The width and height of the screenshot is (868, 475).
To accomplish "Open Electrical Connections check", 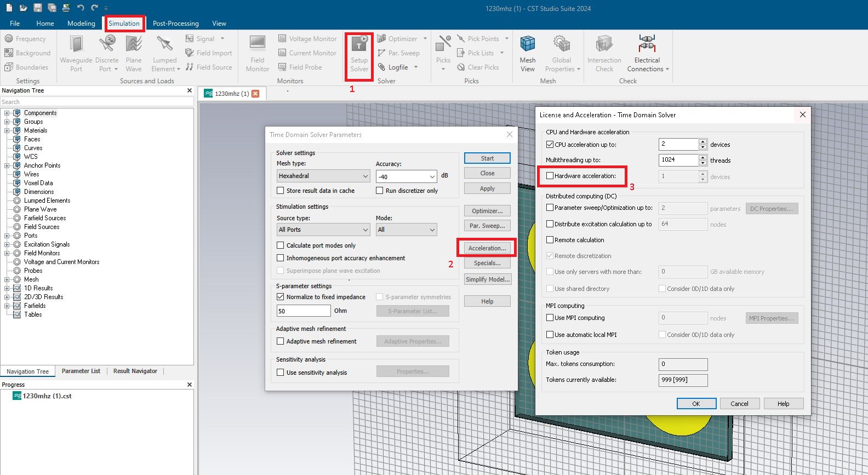I will (647, 54).
